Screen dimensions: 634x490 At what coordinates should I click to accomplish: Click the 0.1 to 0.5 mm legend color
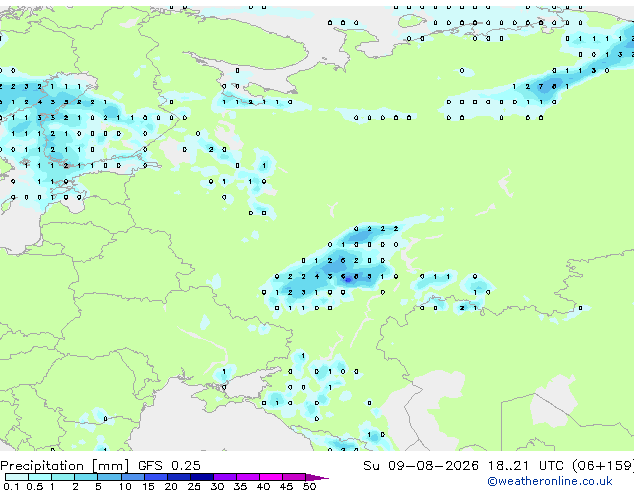17,477
